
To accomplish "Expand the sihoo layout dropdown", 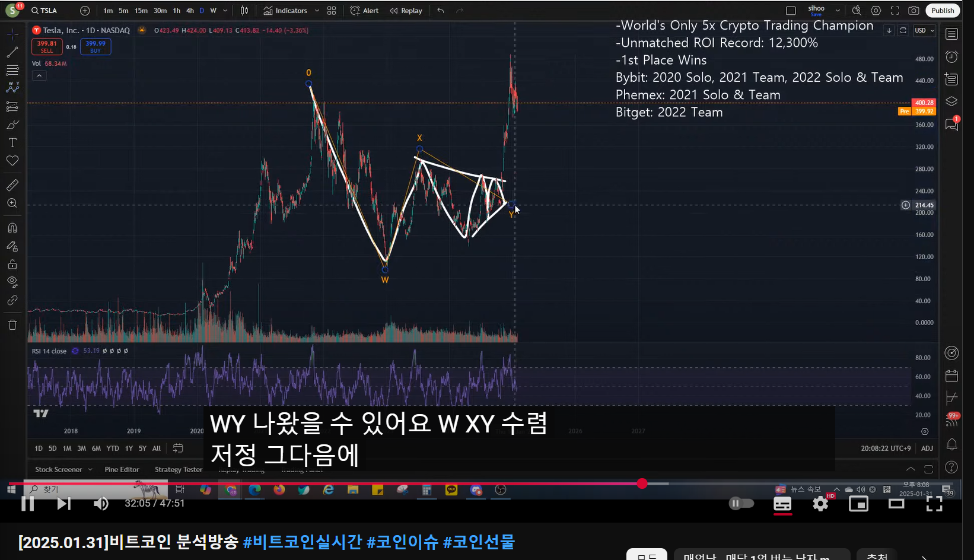I will pyautogui.click(x=838, y=11).
